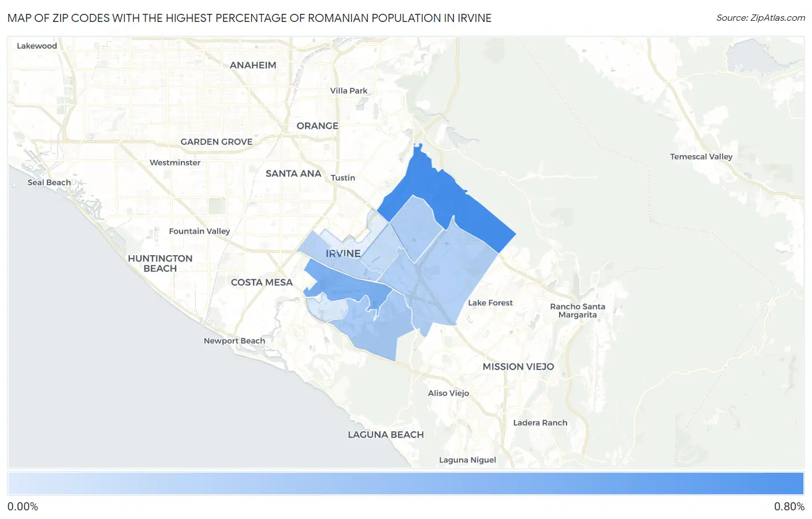Viewport: 812px width, 519px height.
Task: Click the Huntington Beach label
Action: pyautogui.click(x=160, y=263)
